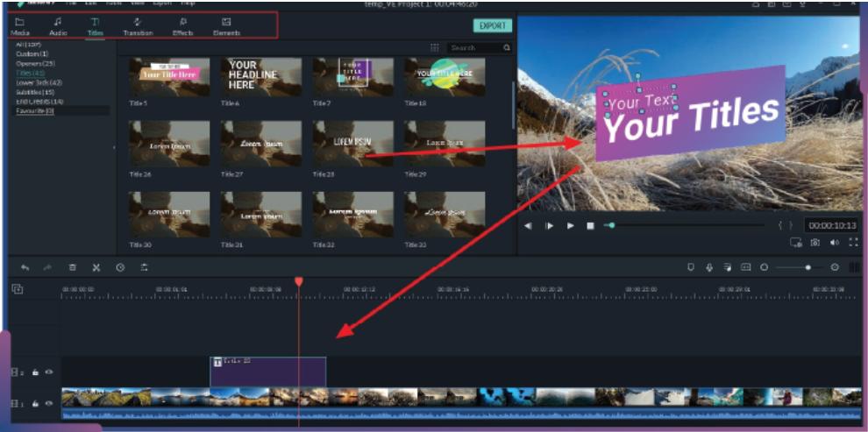Open the Media tab
This screenshot has width=868, height=432.
click(19, 26)
